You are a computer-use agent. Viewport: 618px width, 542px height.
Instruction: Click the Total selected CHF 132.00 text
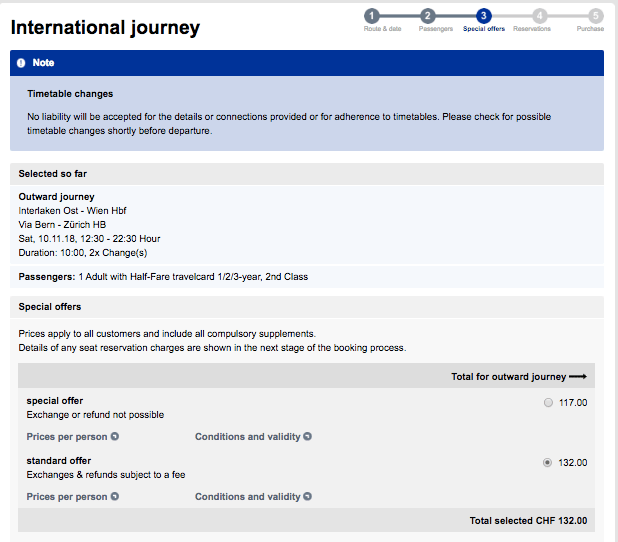(x=528, y=521)
